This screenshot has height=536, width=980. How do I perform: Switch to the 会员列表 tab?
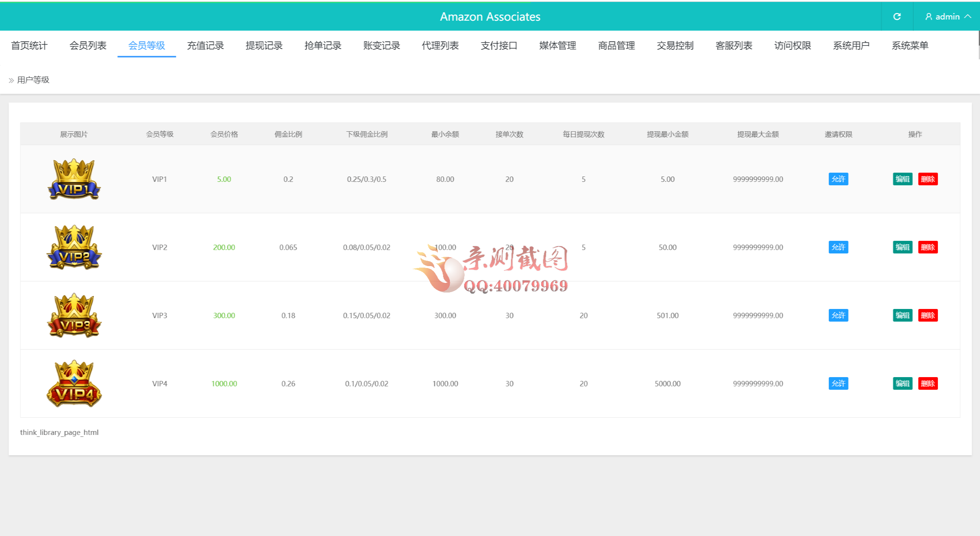coord(87,45)
